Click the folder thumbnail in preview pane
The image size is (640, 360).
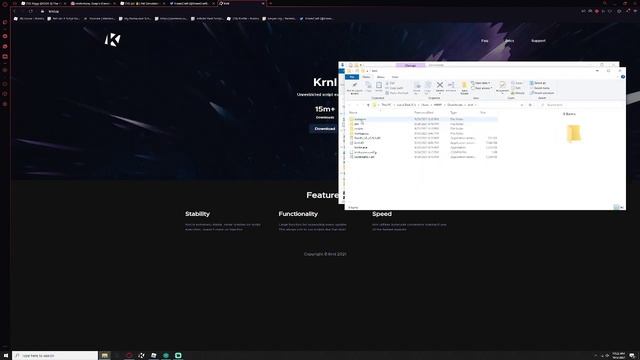[x=573, y=133]
